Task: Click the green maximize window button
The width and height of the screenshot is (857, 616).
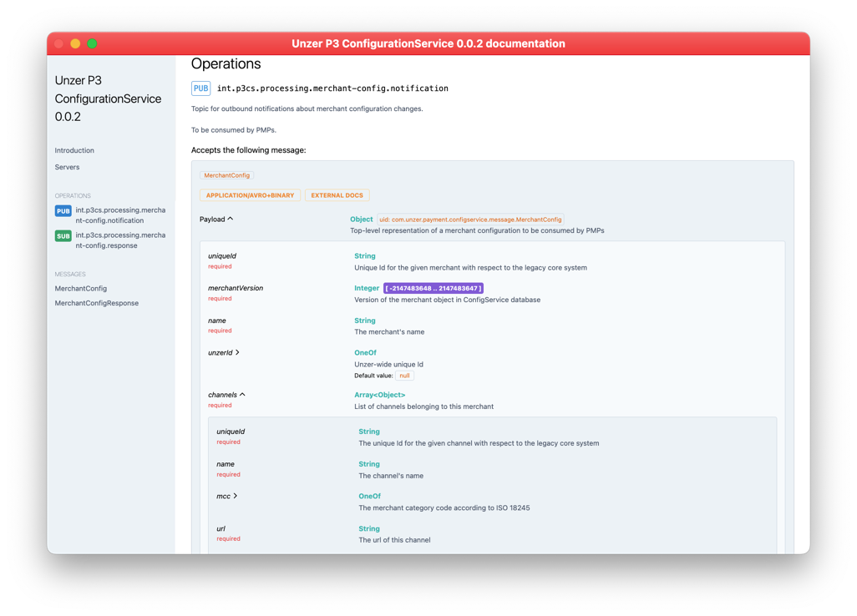Action: click(93, 43)
